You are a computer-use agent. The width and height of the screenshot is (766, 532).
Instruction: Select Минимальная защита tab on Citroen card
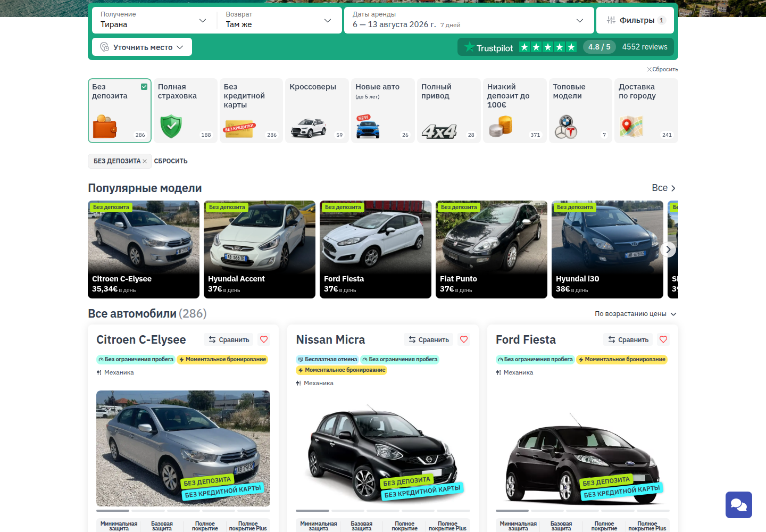tap(119, 526)
